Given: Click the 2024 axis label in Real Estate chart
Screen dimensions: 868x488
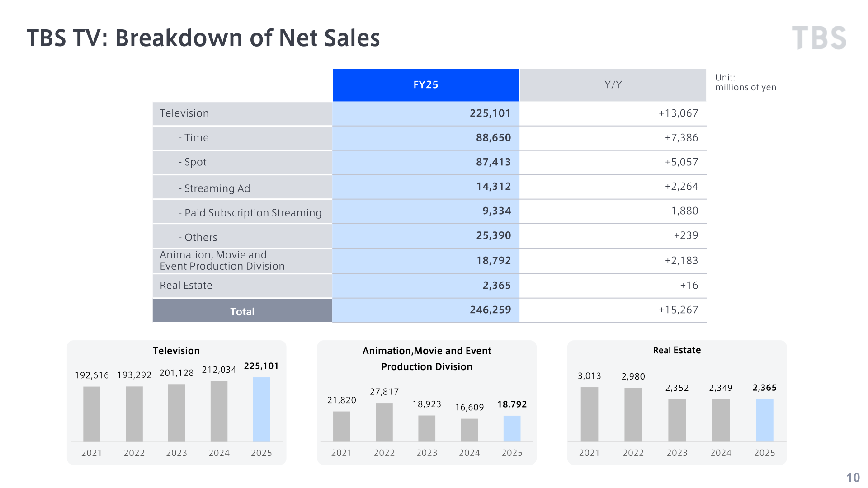Looking at the screenshot, I should point(721,453).
